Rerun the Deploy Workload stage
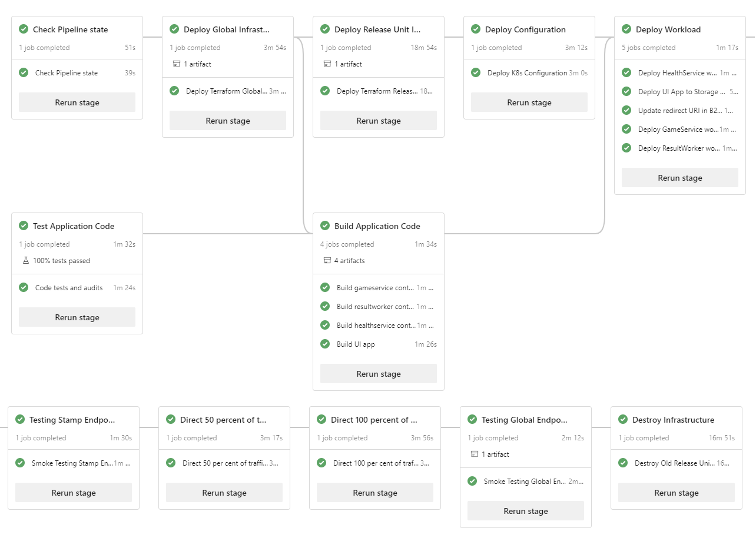Image resolution: width=756 pixels, height=541 pixels. click(x=680, y=178)
